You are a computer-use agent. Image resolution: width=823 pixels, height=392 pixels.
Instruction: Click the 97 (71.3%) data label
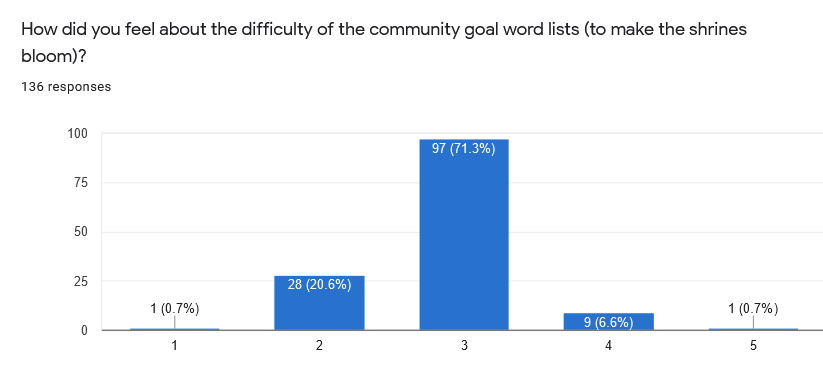pos(464,149)
